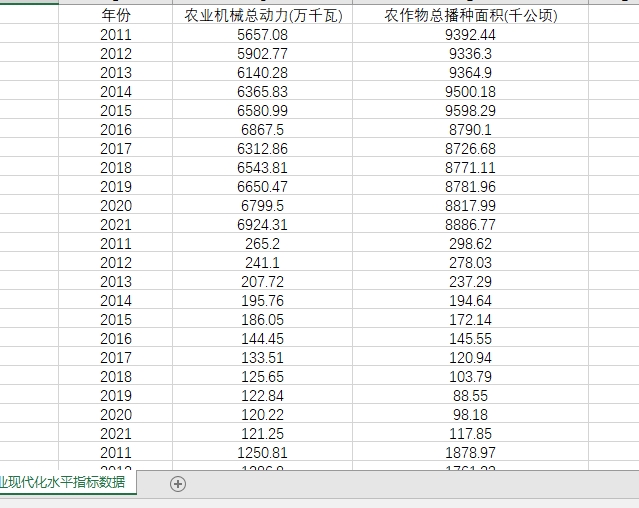This screenshot has height=508, width=639.
Task: Select year 2019 beside 122.84
Action: click(116, 396)
